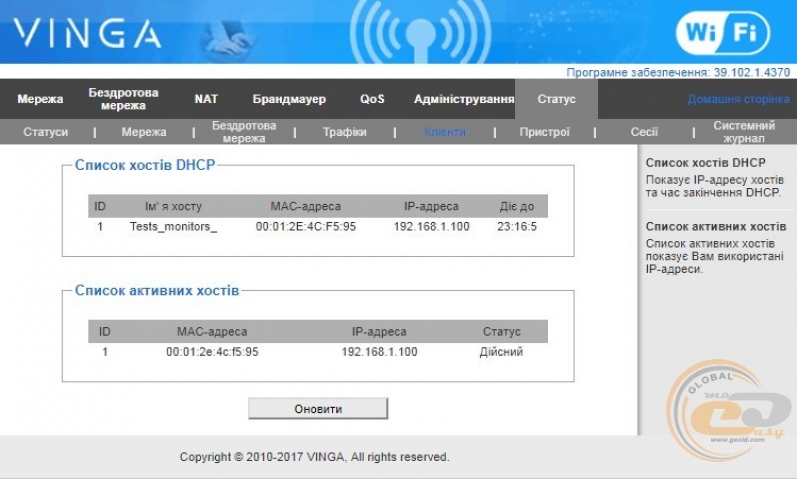Switch to the Трафіки subtab
Image resolution: width=797 pixels, height=479 pixels.
click(x=345, y=132)
